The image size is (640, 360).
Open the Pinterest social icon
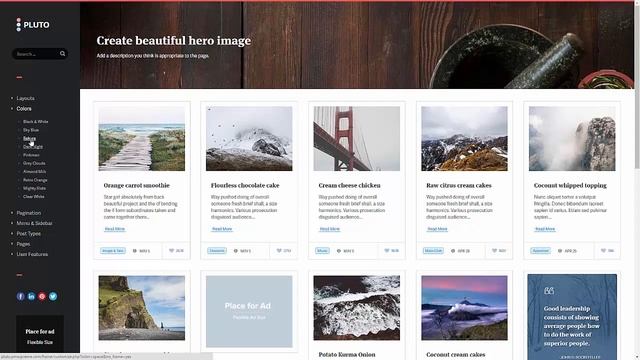(x=42, y=296)
